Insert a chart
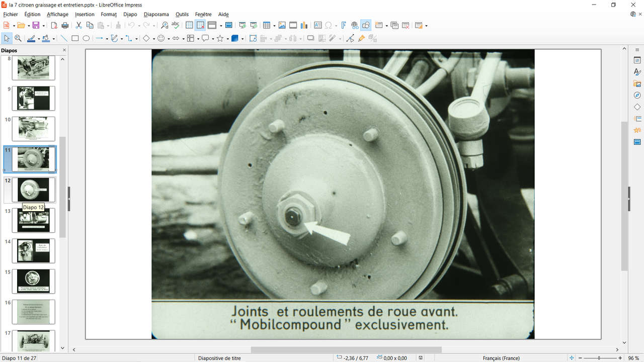The height and width of the screenshot is (362, 644). pyautogui.click(x=304, y=25)
